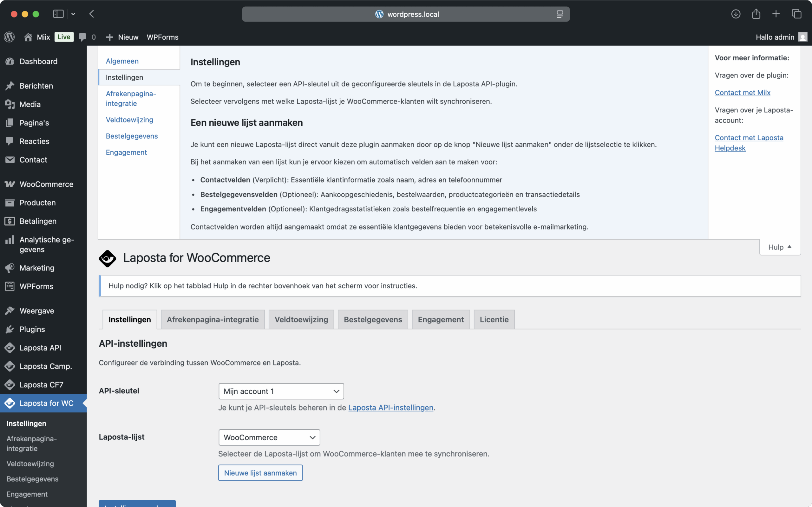Open Contact met Laposta Helpdesk link

tap(749, 143)
